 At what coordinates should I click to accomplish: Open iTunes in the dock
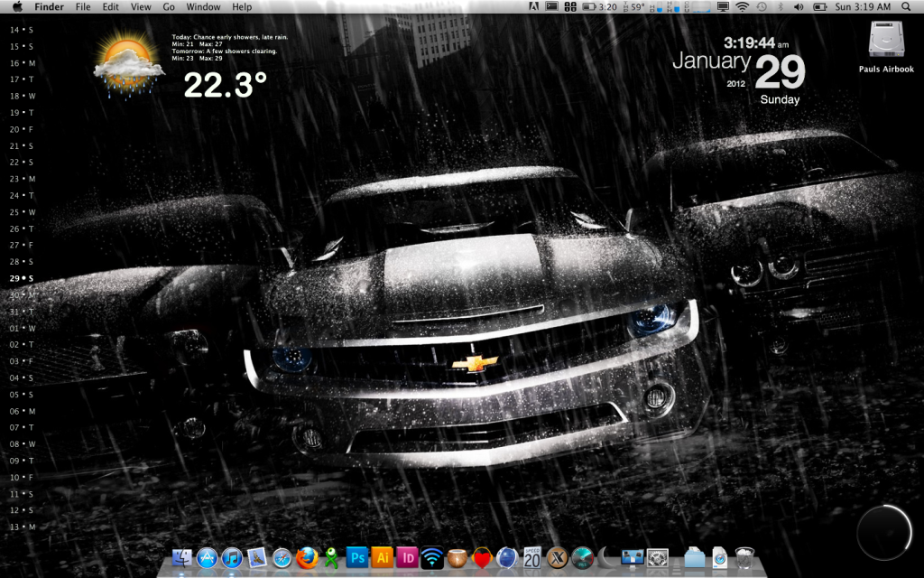tap(232, 557)
